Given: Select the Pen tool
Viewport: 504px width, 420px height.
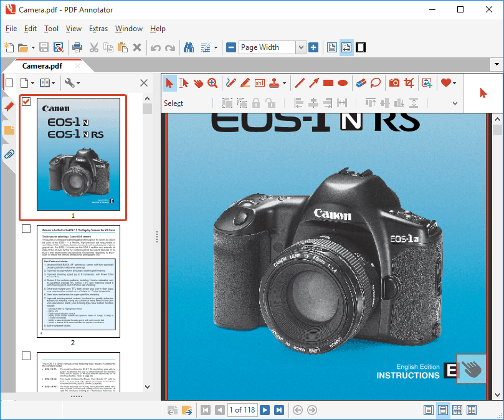Looking at the screenshot, I should click(231, 83).
